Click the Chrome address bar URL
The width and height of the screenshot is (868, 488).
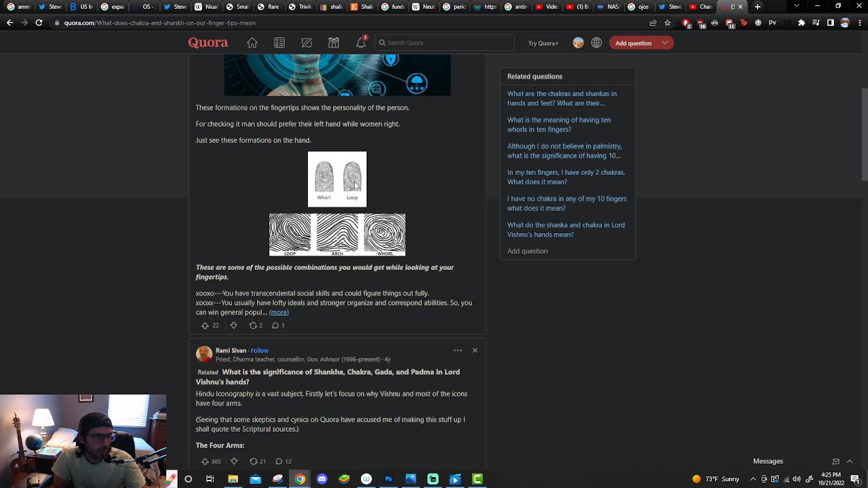[160, 22]
